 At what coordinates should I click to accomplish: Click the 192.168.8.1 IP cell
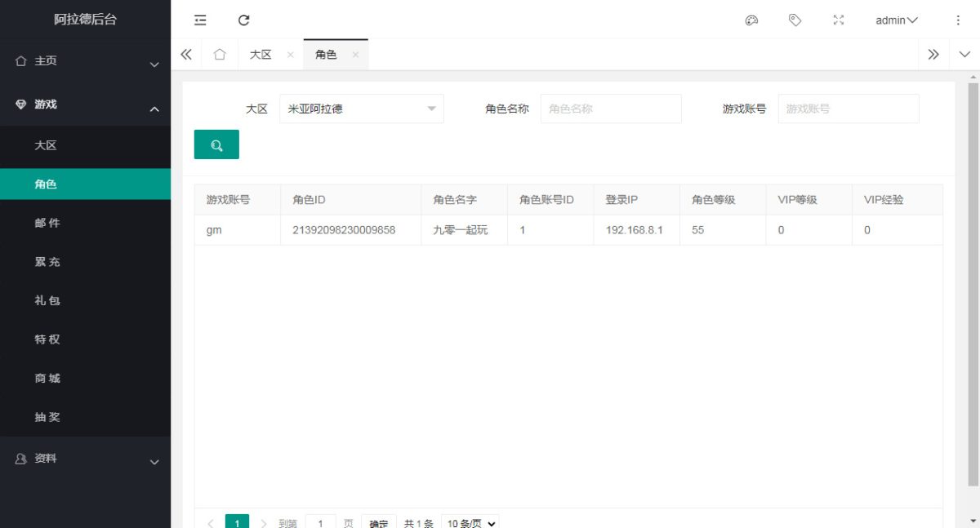tap(637, 230)
